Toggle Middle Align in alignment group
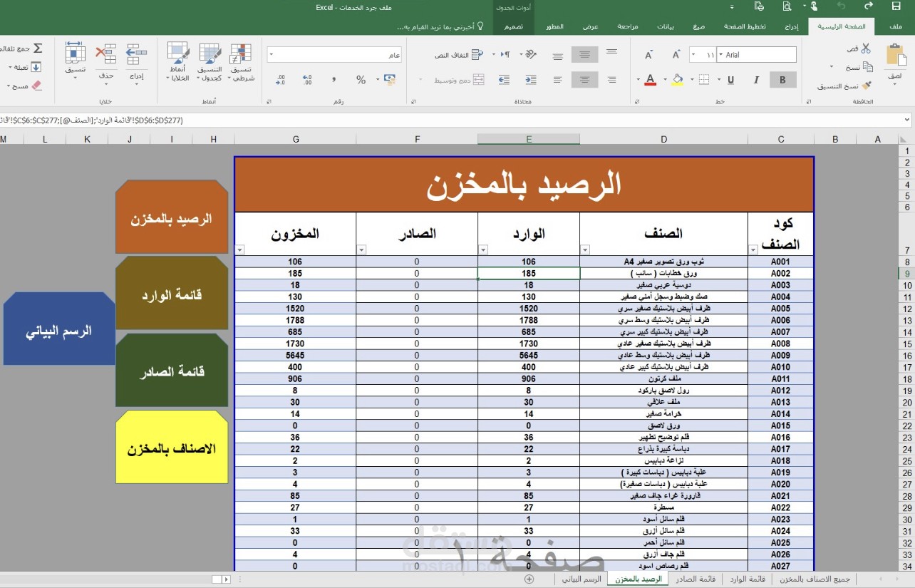Viewport: 915px width, 588px height. [x=584, y=55]
